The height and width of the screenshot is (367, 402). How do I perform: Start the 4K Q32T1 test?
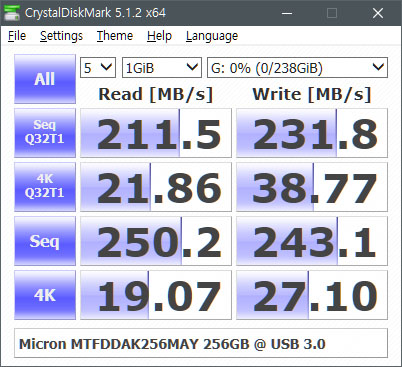(45, 187)
